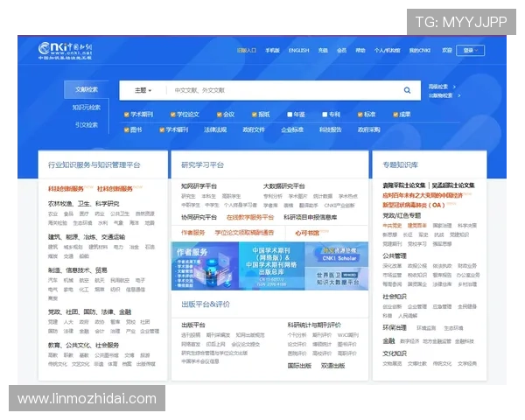Open 手机版 in top navigation

point(272,50)
